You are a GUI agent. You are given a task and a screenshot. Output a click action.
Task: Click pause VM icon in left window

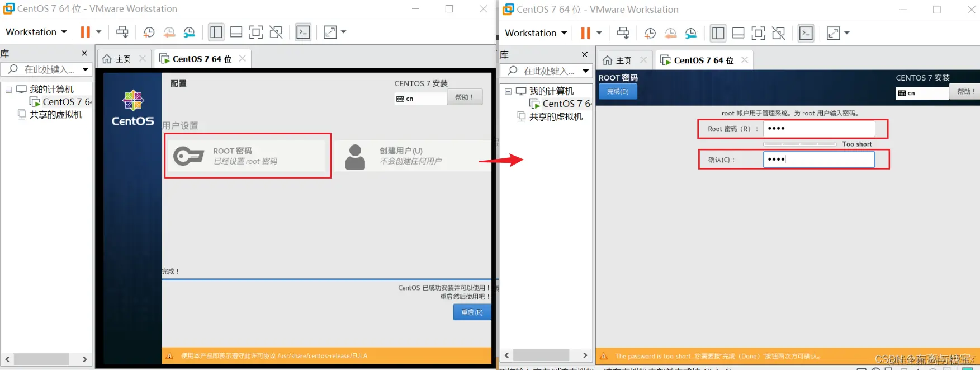(85, 32)
